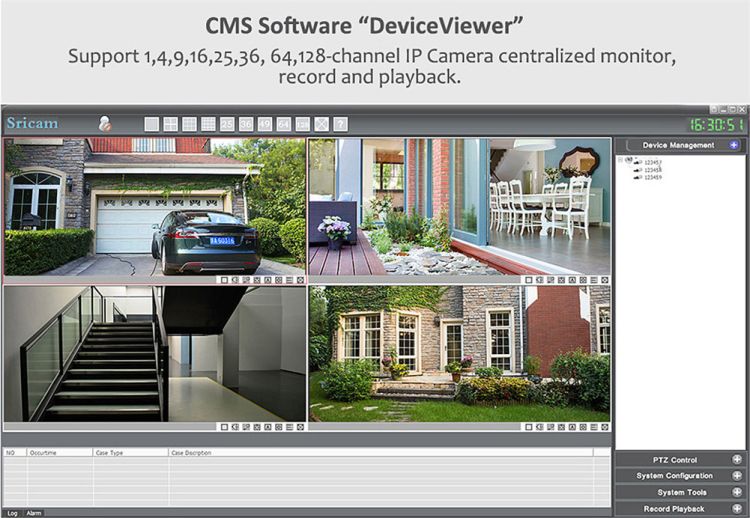Expand the Device Management panel
Screen dimensions: 750x518
pyautogui.click(x=734, y=145)
